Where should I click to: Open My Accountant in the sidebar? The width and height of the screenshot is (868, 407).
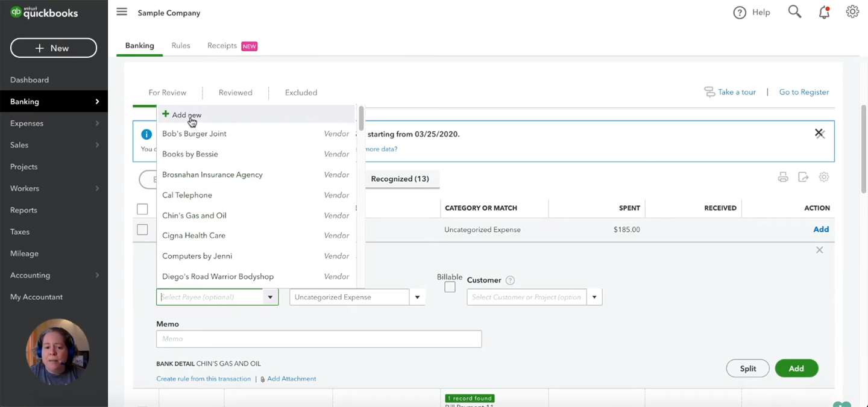coord(36,297)
